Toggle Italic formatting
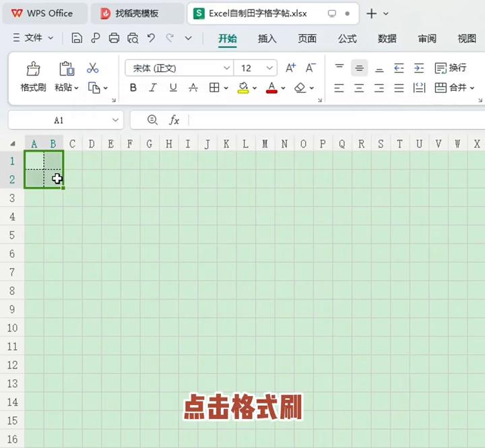This screenshot has height=448, width=485. (153, 88)
